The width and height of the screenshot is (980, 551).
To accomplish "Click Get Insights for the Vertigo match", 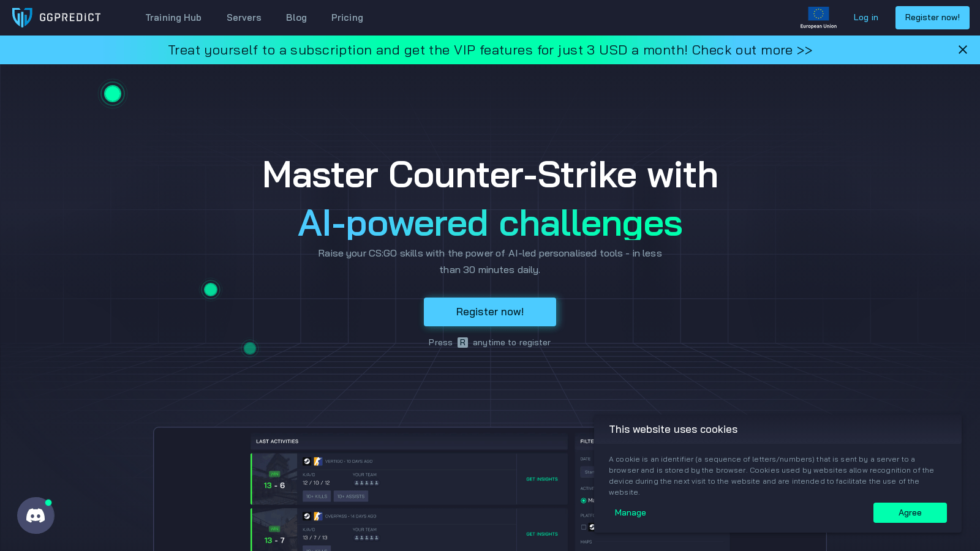I will tap(542, 479).
